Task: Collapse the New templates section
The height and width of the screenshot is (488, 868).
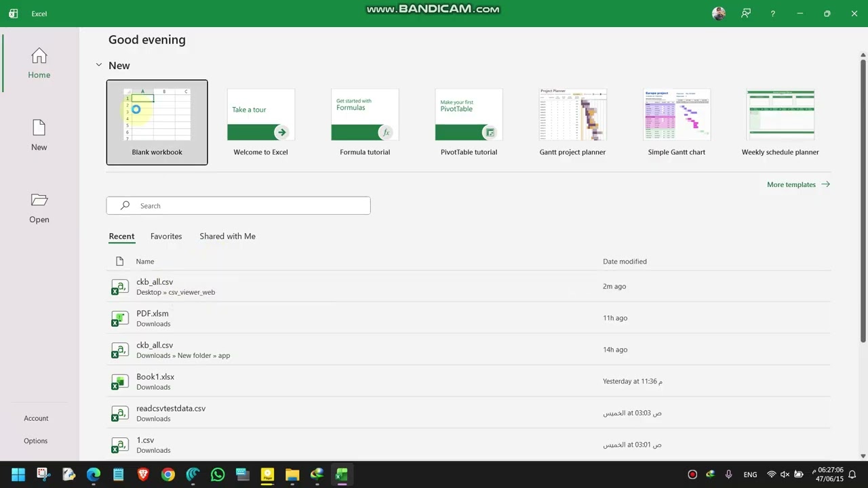Action: click(99, 65)
